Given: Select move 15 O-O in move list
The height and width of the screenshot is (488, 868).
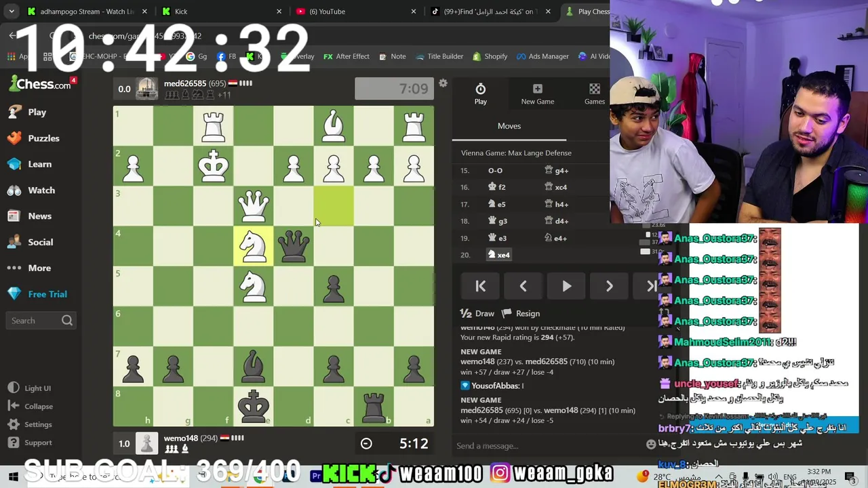Looking at the screenshot, I should [x=495, y=171].
